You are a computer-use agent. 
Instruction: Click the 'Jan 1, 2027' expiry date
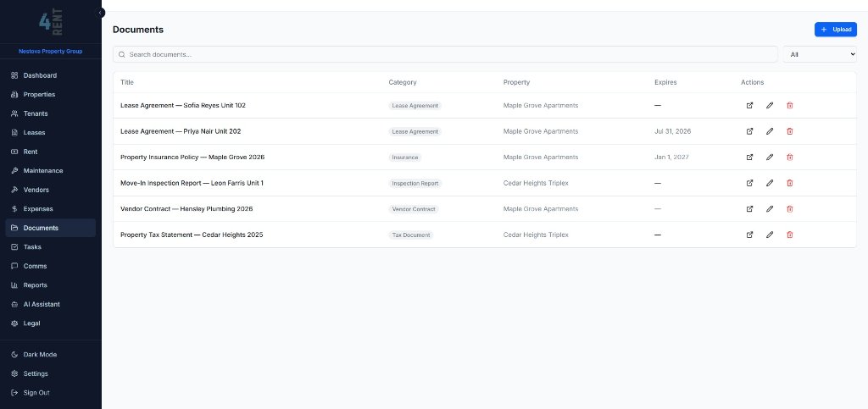point(671,157)
